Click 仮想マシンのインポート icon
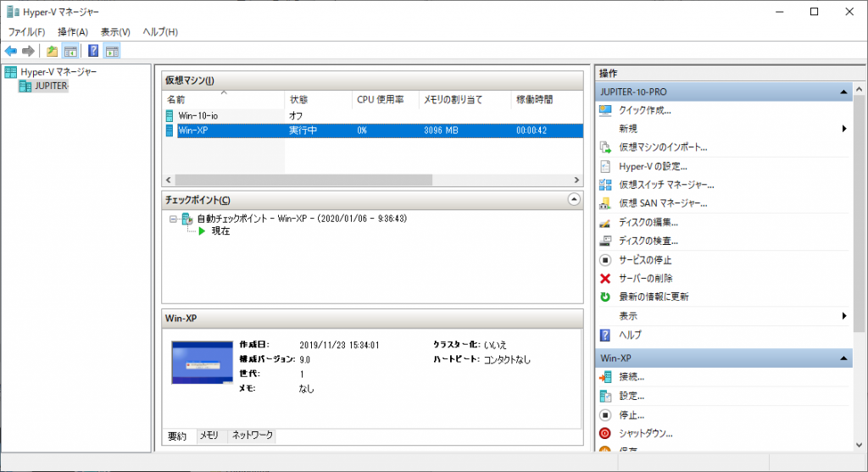The image size is (868, 472). coord(605,147)
